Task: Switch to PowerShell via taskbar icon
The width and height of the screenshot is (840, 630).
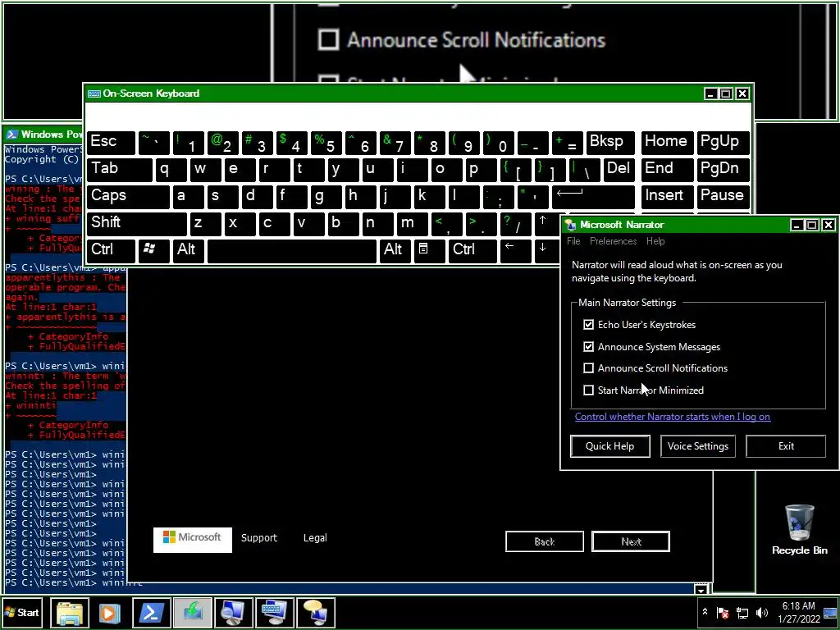Action: [x=152, y=613]
